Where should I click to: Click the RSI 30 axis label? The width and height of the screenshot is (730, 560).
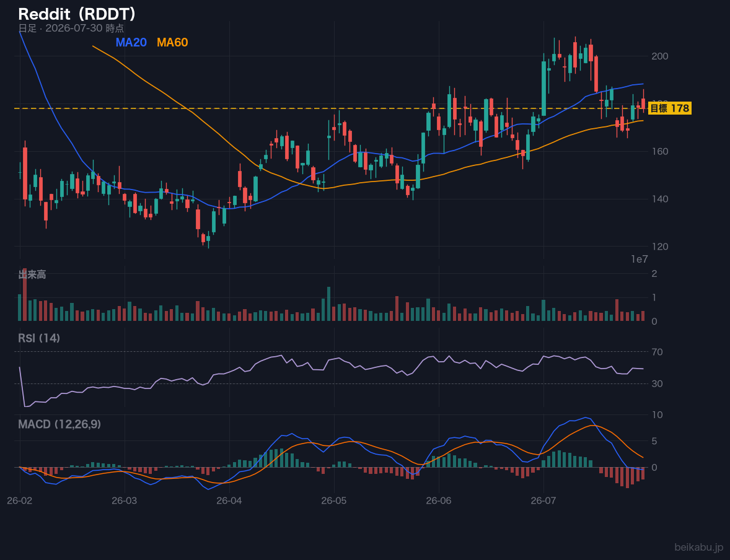click(x=657, y=383)
